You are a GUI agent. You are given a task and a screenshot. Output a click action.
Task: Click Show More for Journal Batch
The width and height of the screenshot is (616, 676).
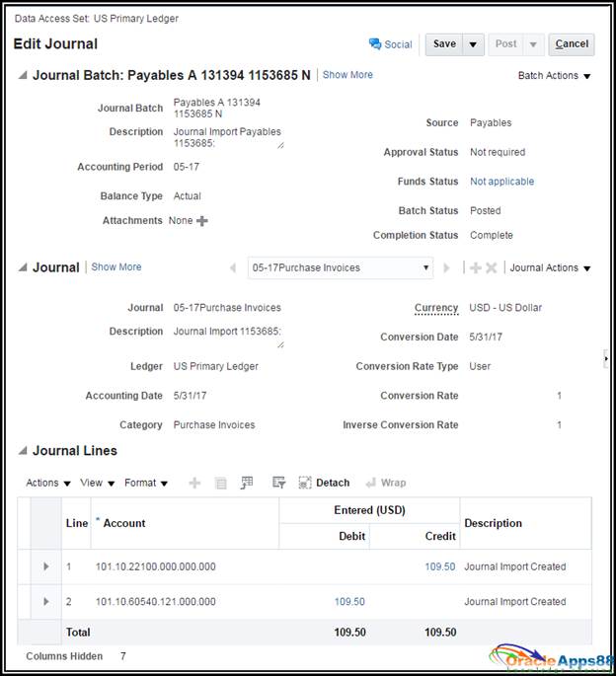[x=347, y=75]
